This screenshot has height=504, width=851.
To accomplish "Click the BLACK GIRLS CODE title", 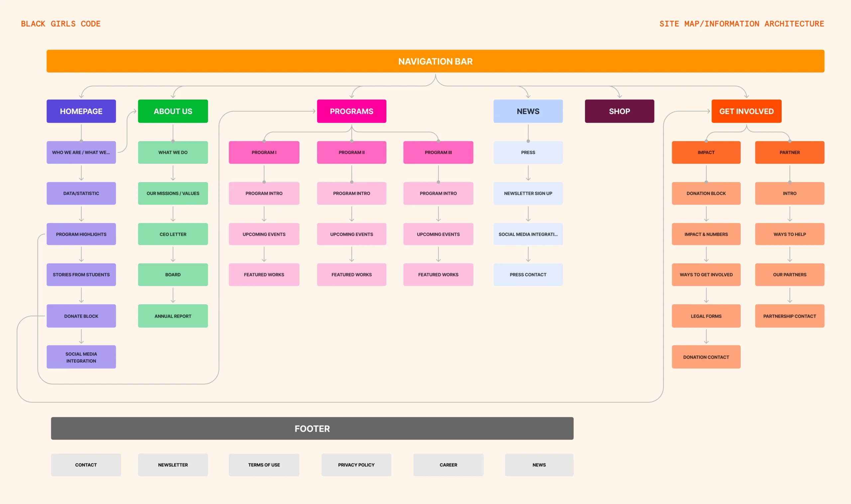I will 61,24.
